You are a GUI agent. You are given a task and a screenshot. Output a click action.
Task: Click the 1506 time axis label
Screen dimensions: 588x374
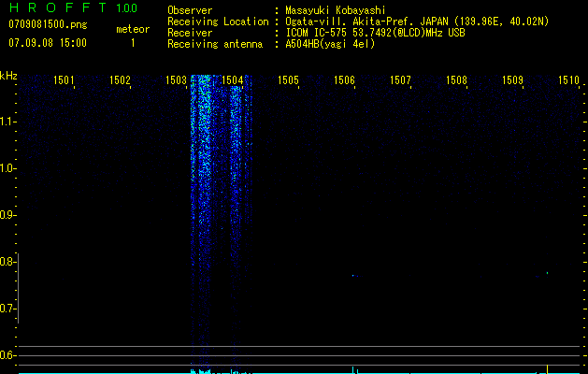[x=344, y=79]
